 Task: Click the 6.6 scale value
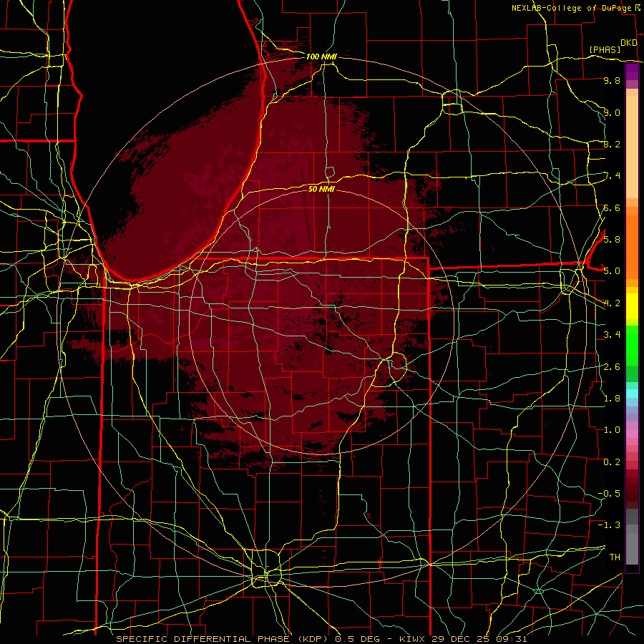(612, 208)
